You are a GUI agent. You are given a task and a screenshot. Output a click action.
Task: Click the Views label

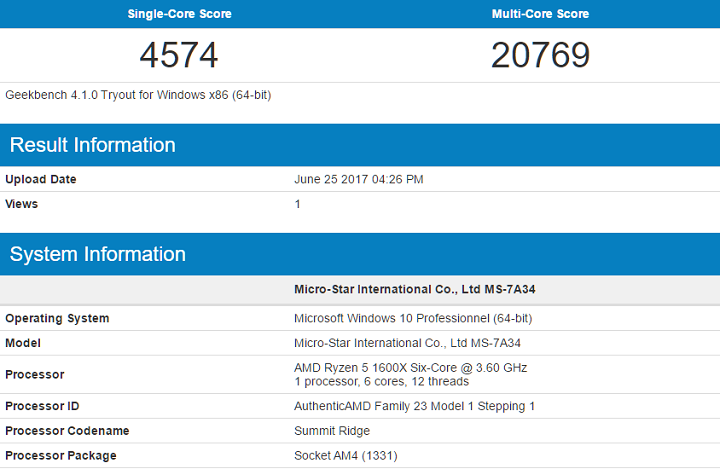tap(22, 204)
